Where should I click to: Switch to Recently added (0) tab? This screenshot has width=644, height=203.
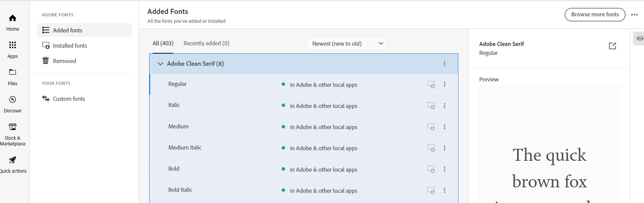coord(206,43)
